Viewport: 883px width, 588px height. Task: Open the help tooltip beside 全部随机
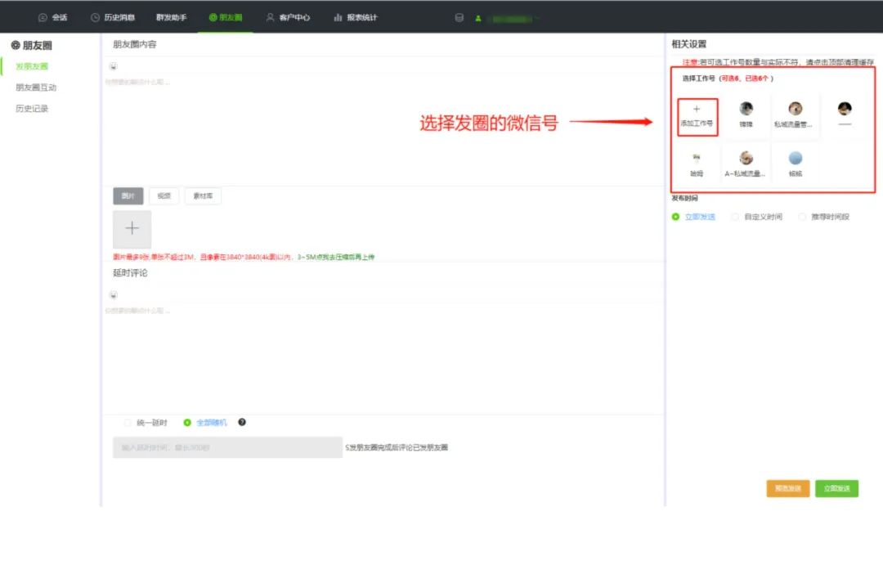click(x=240, y=421)
